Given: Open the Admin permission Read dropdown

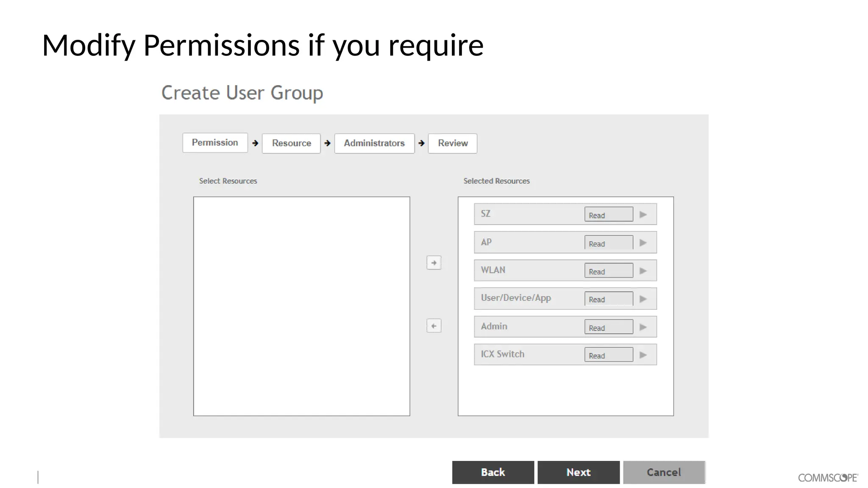Looking at the screenshot, I should point(609,327).
